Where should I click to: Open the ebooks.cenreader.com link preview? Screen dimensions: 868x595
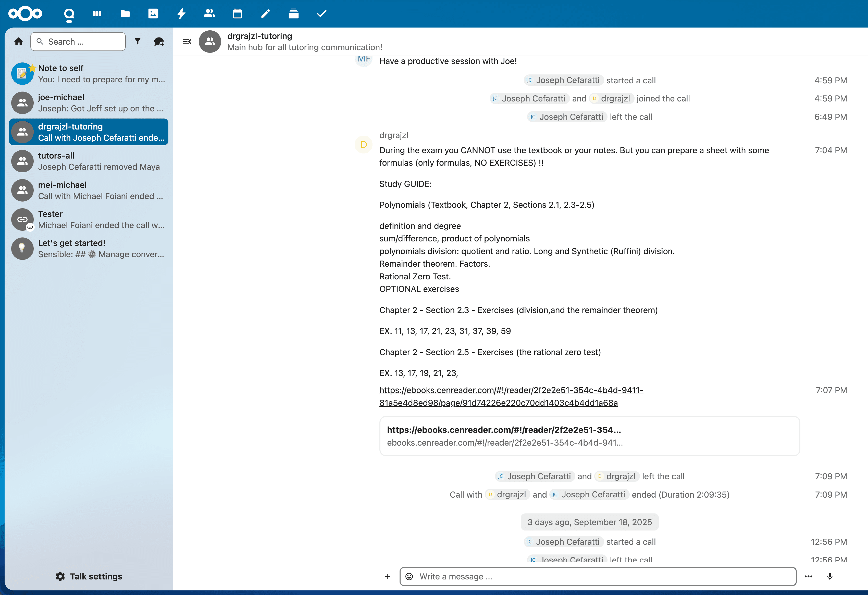[x=589, y=436]
